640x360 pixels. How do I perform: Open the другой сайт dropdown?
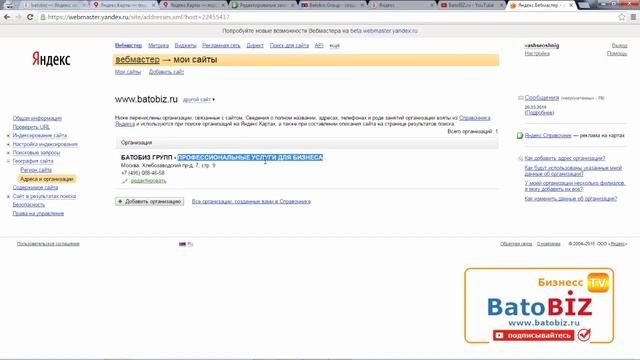[198, 100]
